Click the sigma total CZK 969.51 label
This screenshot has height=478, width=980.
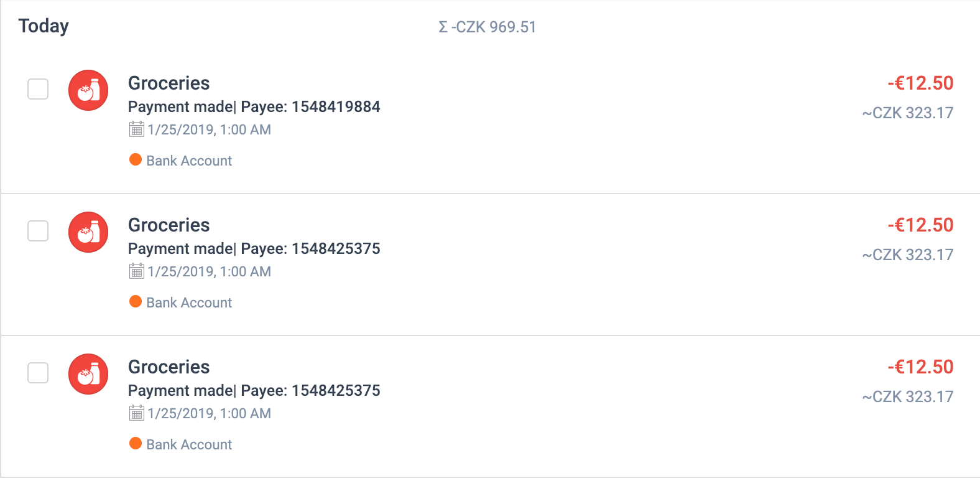pos(487,27)
